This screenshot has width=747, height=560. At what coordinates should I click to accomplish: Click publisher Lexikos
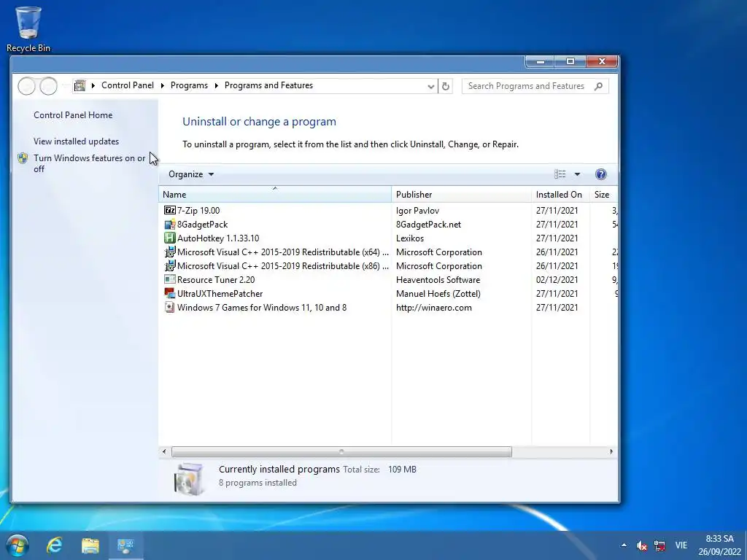(x=410, y=238)
